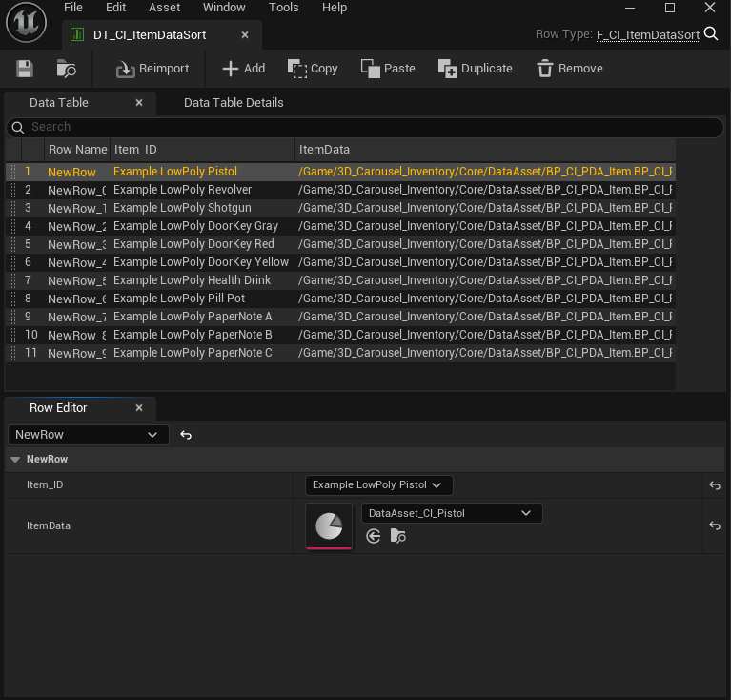Copy the selected row
This screenshot has width=731, height=700.
tap(313, 69)
